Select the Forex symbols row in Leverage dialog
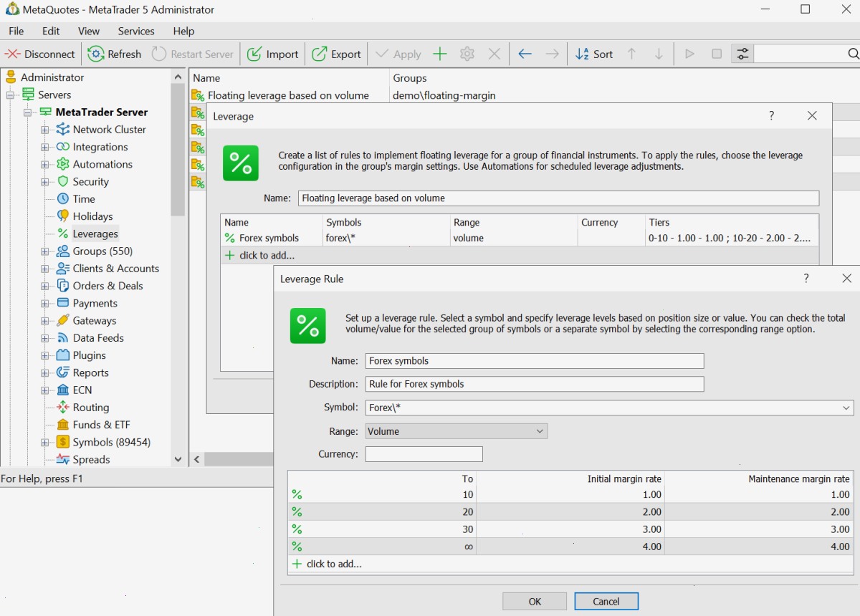Viewport: 860px width, 616px height. click(x=520, y=238)
